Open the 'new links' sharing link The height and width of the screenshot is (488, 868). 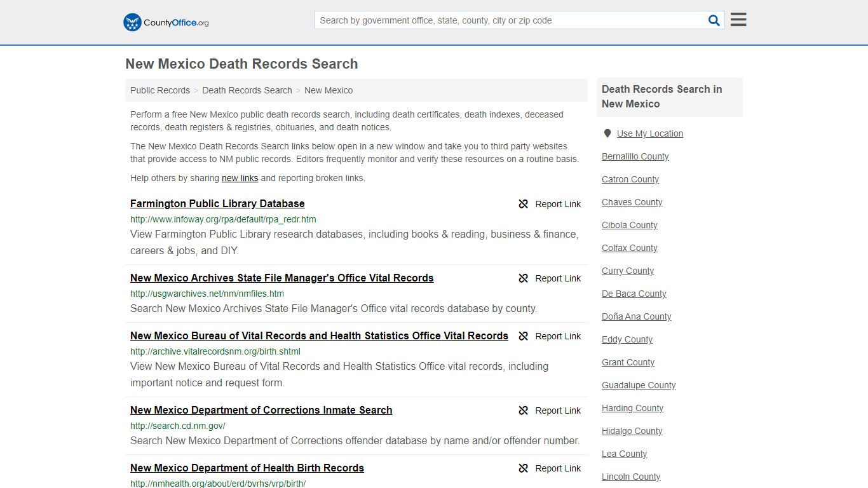click(240, 178)
